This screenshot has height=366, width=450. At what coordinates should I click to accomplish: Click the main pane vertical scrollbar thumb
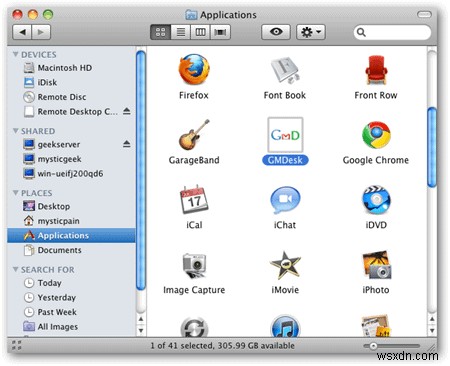[x=432, y=147]
